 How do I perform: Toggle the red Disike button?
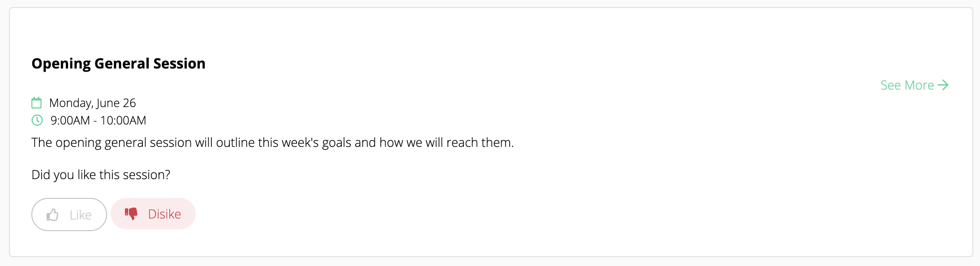pyautogui.click(x=153, y=214)
